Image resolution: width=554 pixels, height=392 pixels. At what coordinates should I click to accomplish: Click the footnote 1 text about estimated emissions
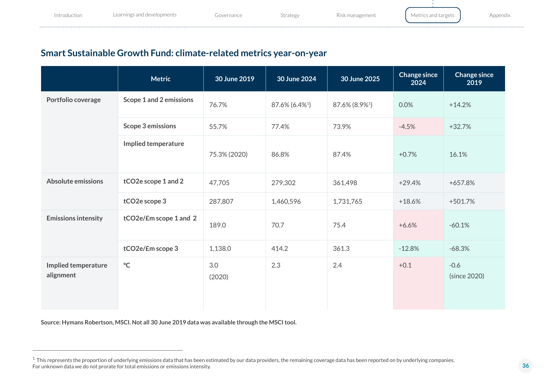pos(244,363)
